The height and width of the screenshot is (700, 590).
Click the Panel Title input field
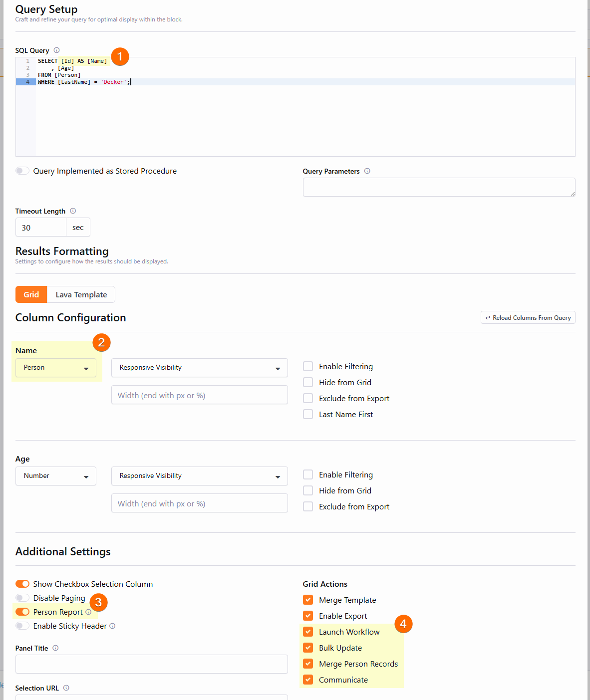pyautogui.click(x=151, y=664)
